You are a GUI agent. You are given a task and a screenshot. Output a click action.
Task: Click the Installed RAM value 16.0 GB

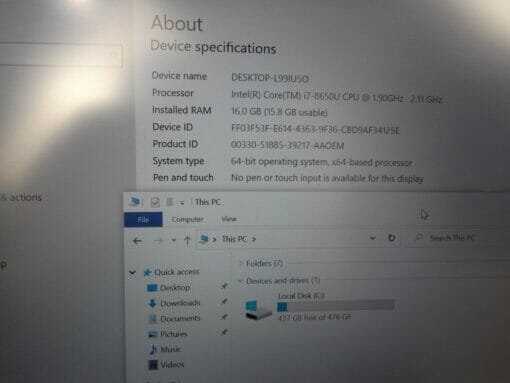click(279, 112)
